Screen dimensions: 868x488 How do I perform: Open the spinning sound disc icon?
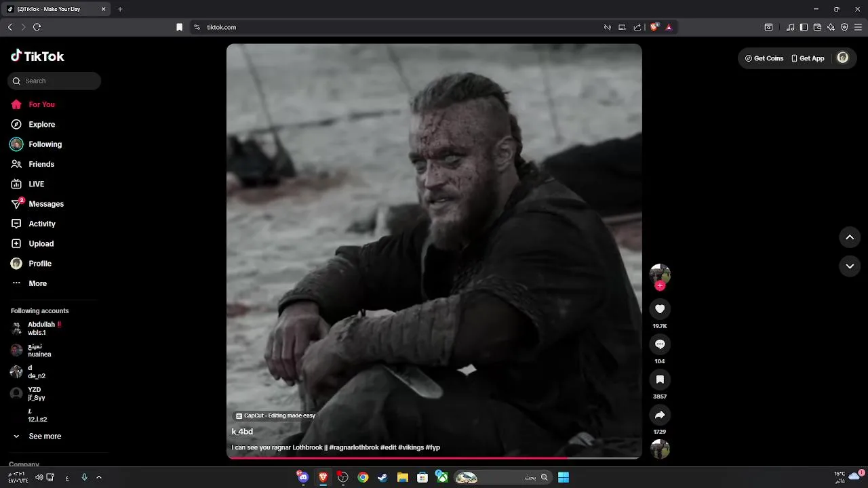coord(660,449)
